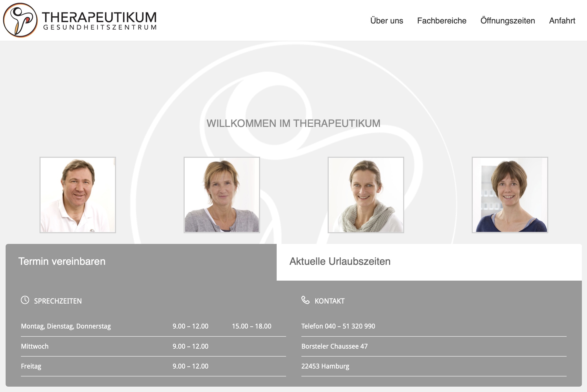Open the Fachbereiche page
The height and width of the screenshot is (392, 587).
[x=442, y=20]
